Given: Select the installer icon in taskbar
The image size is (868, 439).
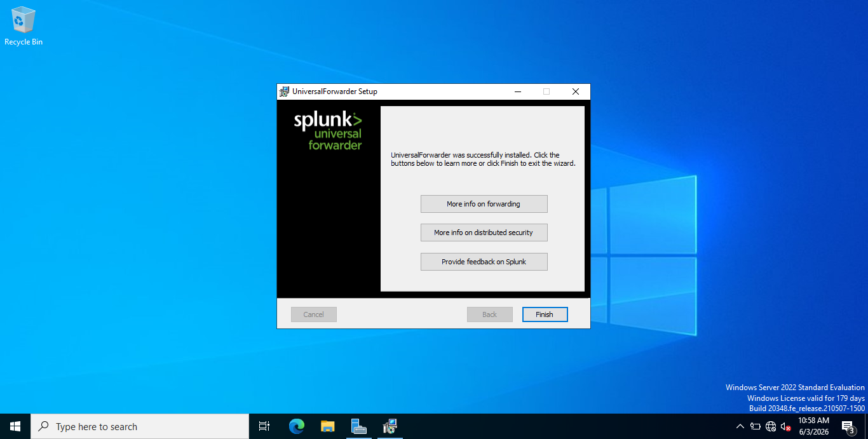Looking at the screenshot, I should [390, 426].
